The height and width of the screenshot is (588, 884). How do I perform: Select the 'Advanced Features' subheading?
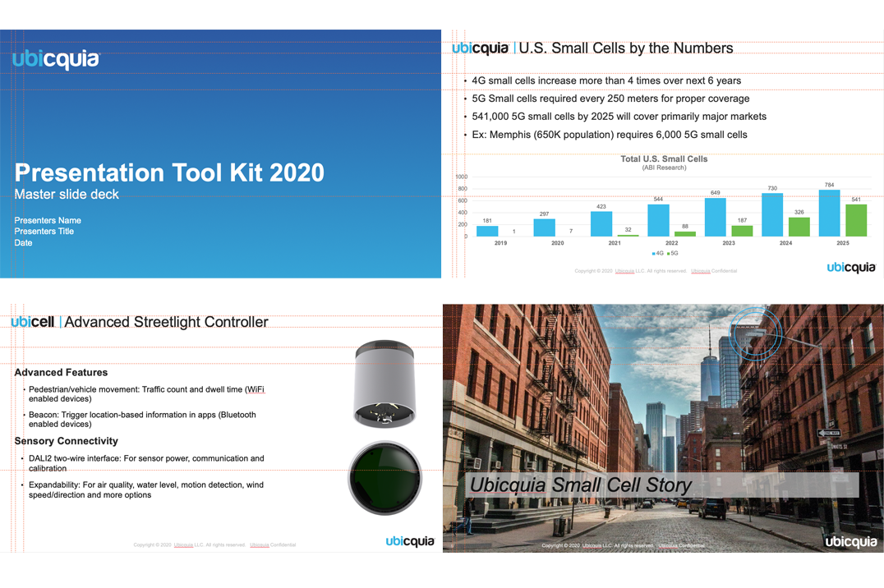click(x=61, y=373)
